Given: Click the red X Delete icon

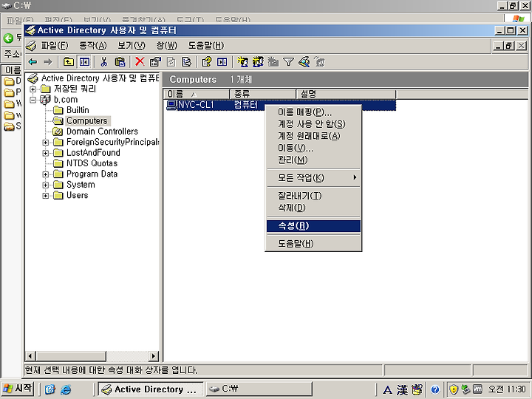Looking at the screenshot, I should (140, 61).
